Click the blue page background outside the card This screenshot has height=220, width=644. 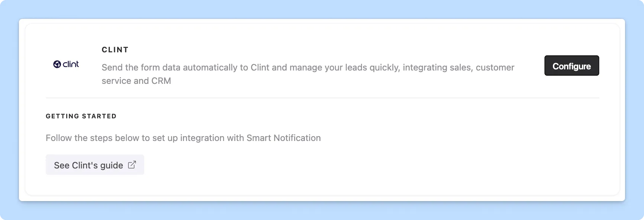[322, 213]
